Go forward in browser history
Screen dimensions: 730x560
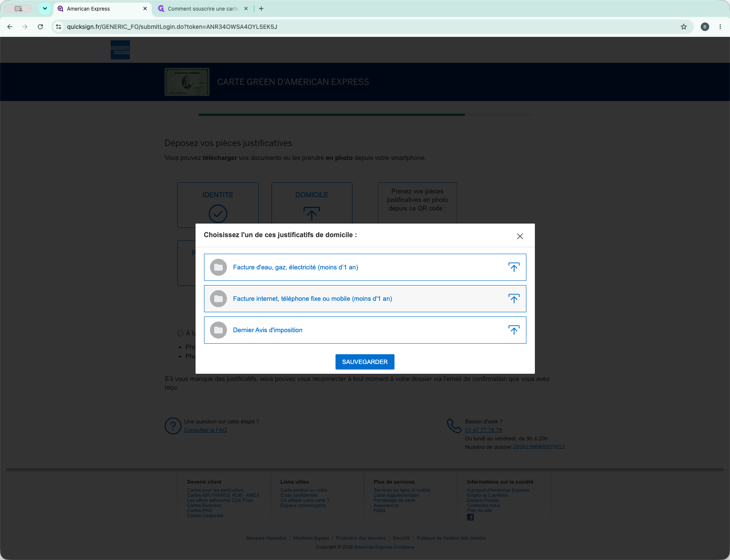[x=25, y=27]
